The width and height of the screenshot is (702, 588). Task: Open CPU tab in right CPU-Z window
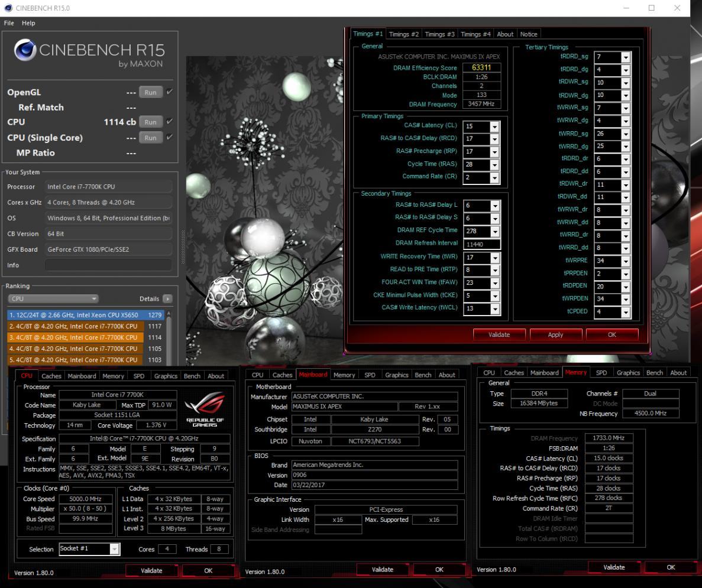click(x=489, y=373)
